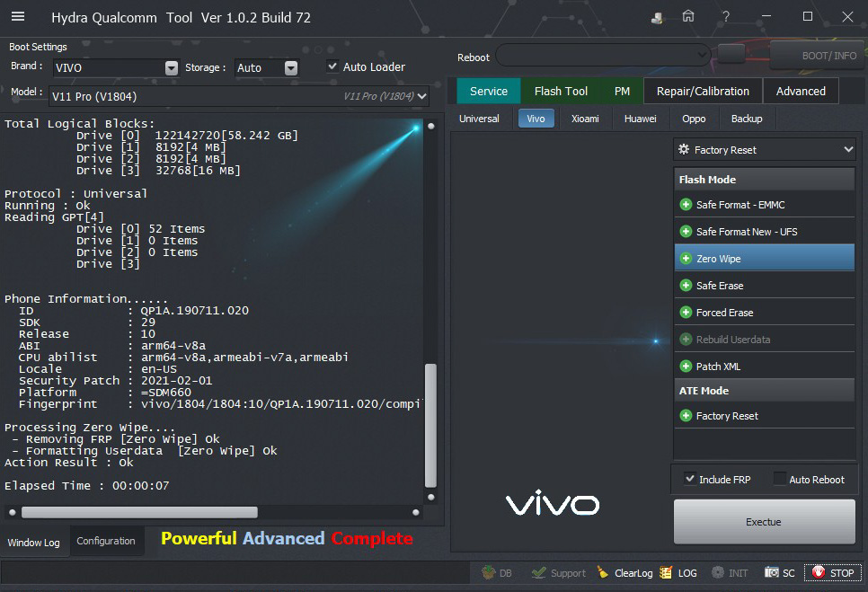Viewport: 868px width, 592px height.
Task: Switch to the Flash Tool tab
Action: (x=561, y=91)
